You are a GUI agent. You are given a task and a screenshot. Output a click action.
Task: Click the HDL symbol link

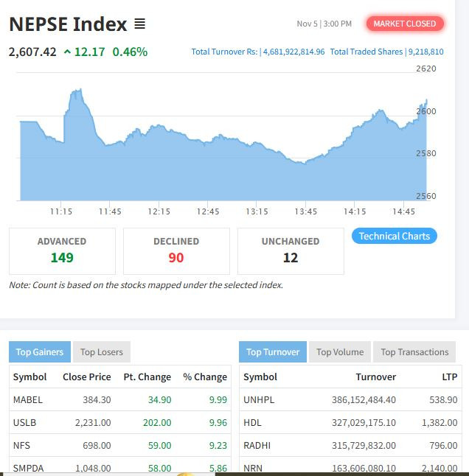251,422
